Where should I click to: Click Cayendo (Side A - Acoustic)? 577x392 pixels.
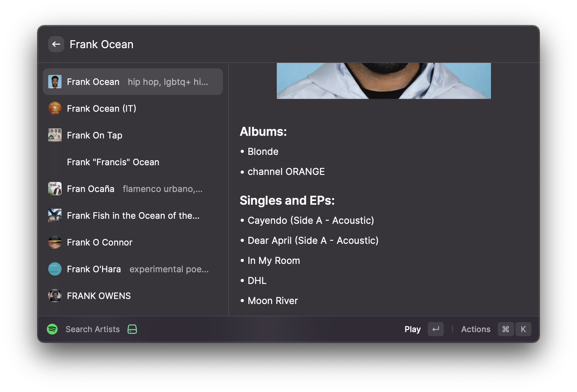[311, 220]
